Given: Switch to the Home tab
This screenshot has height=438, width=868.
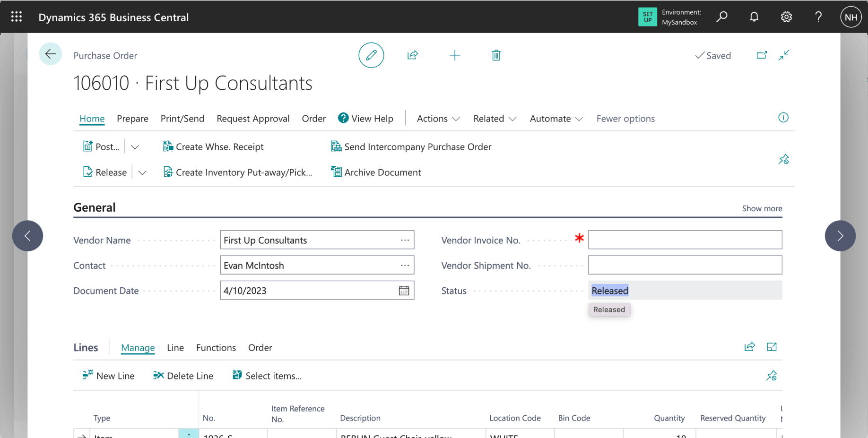Looking at the screenshot, I should [92, 119].
